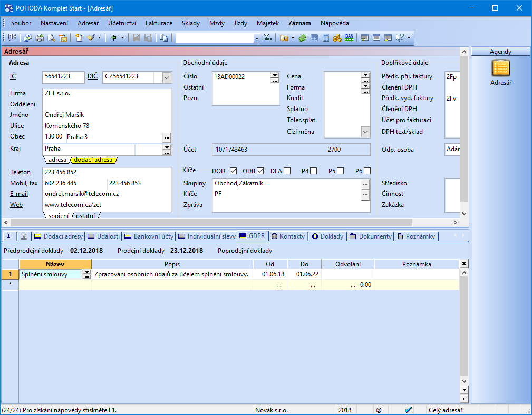Viewport: 532px width, 415px height.
Task: Click the filter funnel icon in the toolbar
Action: tap(268, 37)
